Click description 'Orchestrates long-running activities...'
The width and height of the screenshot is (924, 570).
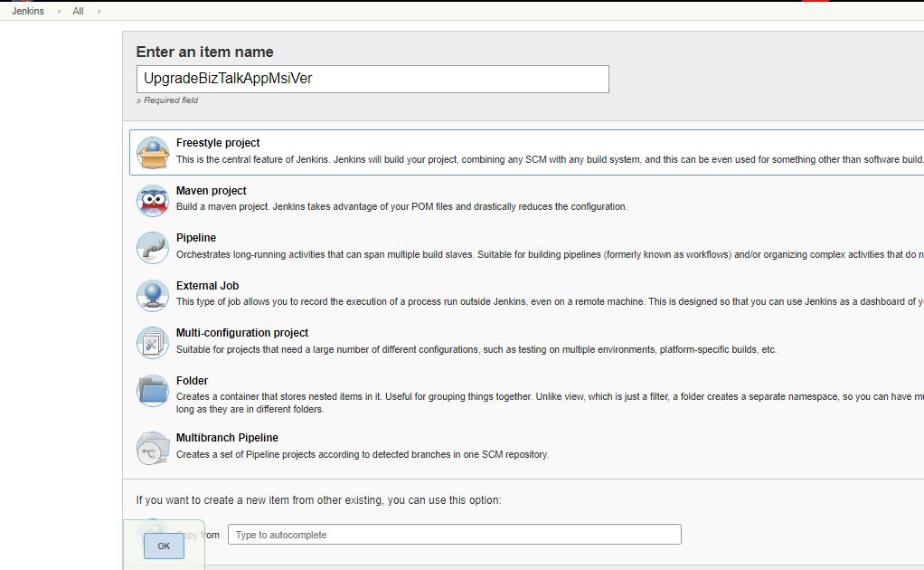coord(550,254)
